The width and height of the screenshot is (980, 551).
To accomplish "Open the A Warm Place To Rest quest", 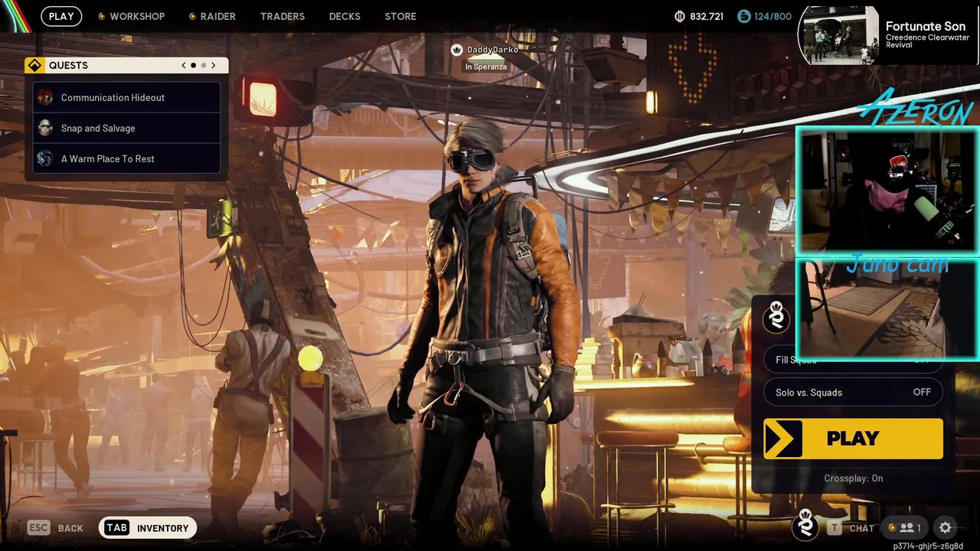I will (x=127, y=158).
